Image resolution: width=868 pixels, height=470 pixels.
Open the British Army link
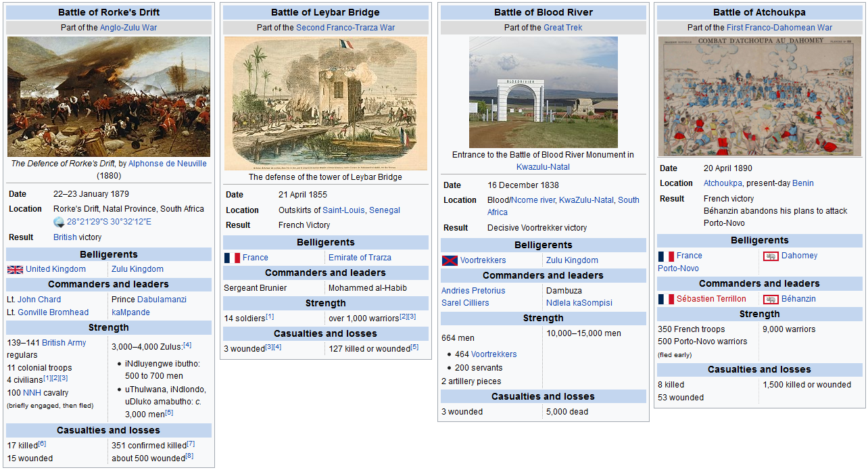[64, 343]
